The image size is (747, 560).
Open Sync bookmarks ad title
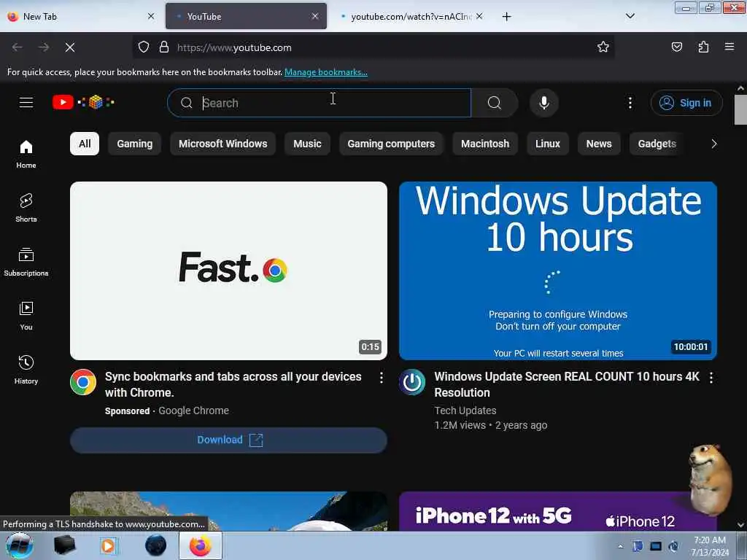[233, 384]
